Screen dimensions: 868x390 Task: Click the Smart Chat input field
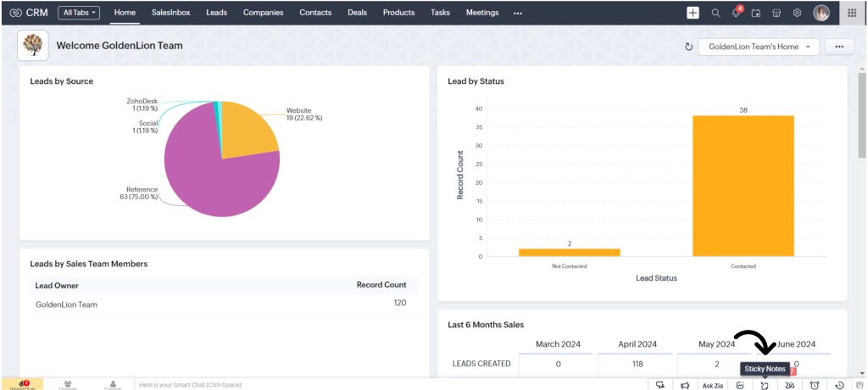point(254,384)
